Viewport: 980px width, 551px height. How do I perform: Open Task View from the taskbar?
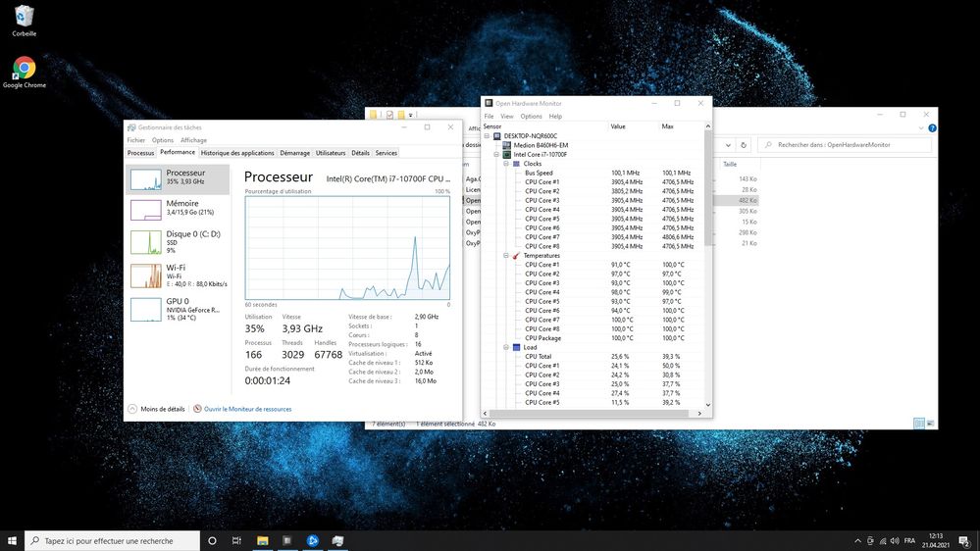[236, 540]
